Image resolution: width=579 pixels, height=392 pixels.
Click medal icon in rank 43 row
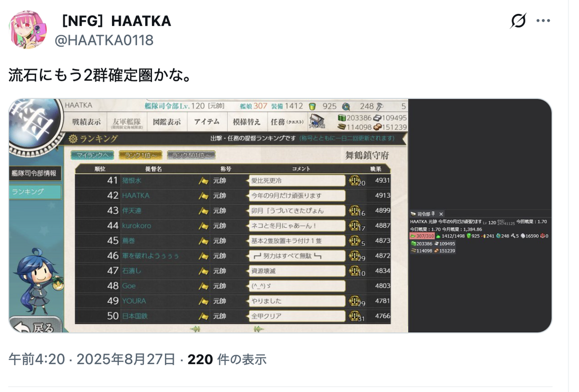pyautogui.click(x=355, y=211)
